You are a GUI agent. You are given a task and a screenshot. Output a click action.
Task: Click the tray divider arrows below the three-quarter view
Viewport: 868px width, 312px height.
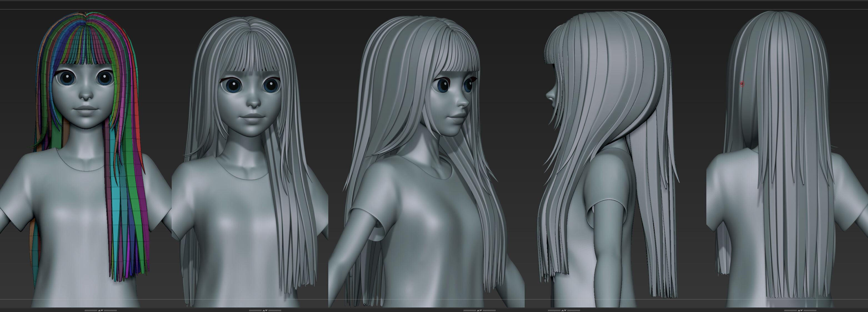479,310
